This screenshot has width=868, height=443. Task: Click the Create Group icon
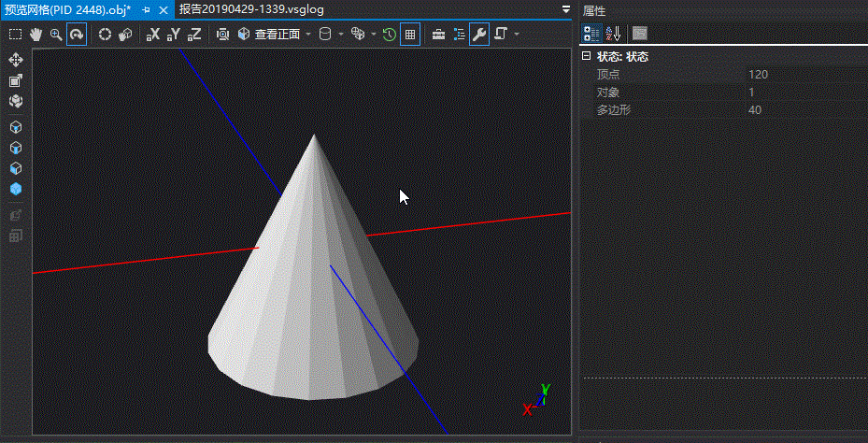(16, 236)
